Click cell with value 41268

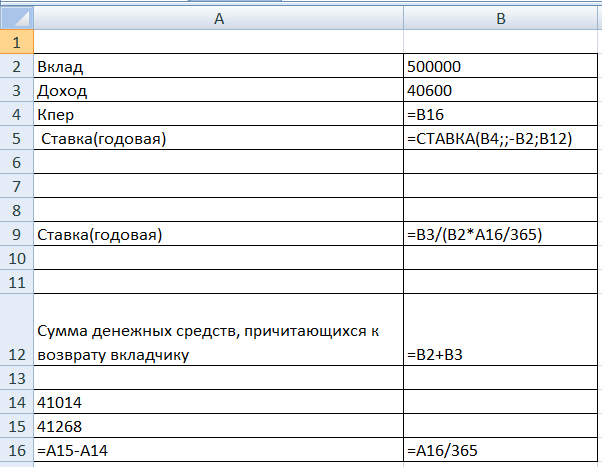(218, 426)
